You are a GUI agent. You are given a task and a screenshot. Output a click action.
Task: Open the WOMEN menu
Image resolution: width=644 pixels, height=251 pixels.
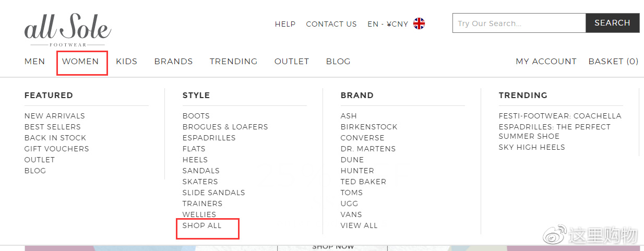pyautogui.click(x=80, y=62)
